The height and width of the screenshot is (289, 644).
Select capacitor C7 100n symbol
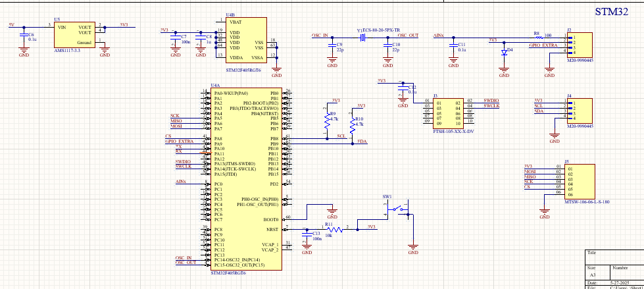[176, 38]
